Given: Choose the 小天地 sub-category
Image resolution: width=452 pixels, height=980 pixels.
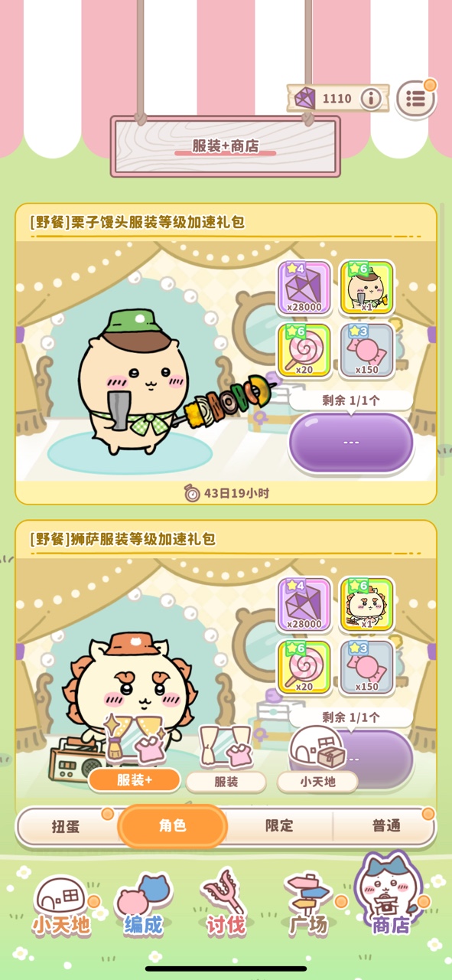Looking at the screenshot, I should pos(317,782).
